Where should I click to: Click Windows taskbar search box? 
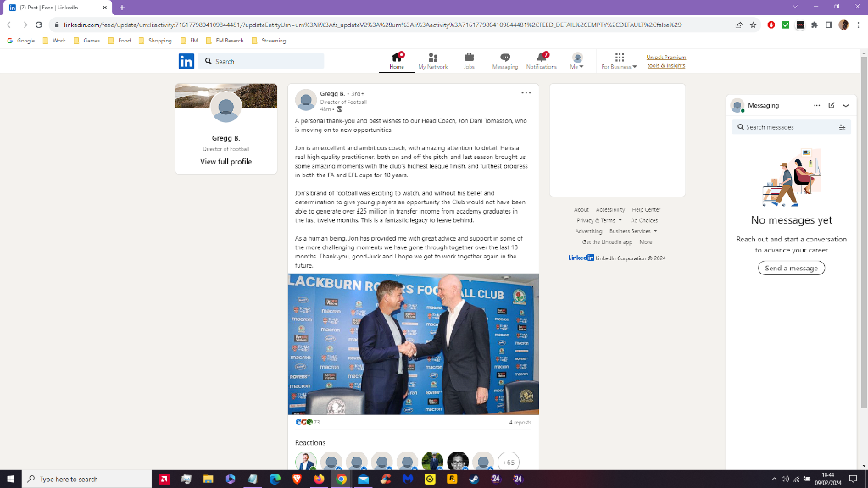pos(87,480)
